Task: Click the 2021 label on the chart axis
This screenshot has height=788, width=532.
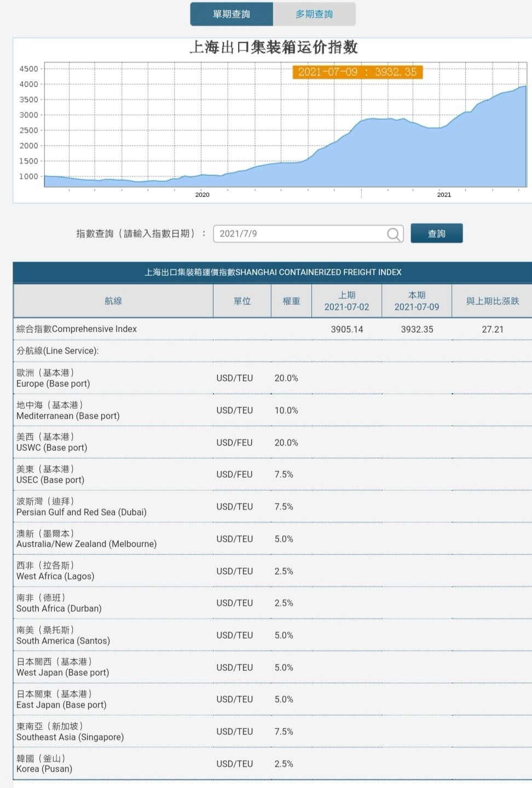Action: [444, 195]
